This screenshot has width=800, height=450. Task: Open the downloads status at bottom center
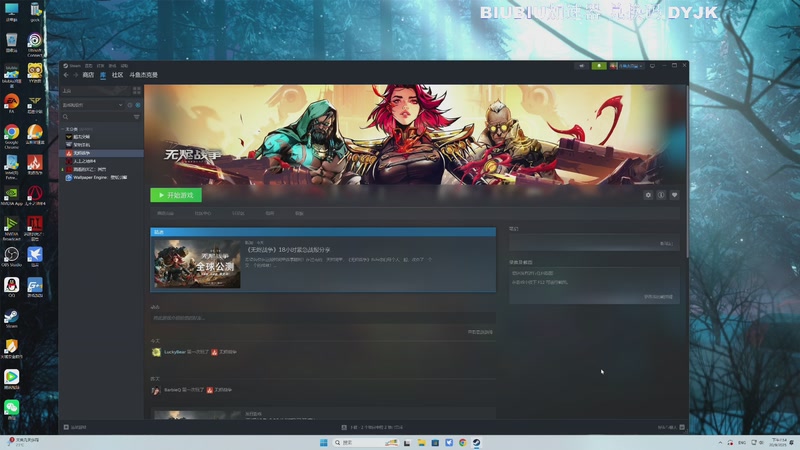tap(372, 427)
